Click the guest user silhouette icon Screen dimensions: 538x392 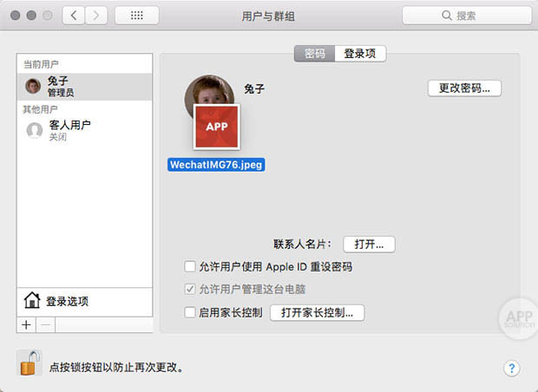pos(35,130)
